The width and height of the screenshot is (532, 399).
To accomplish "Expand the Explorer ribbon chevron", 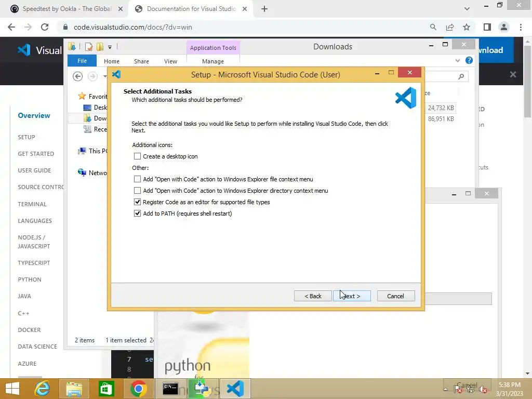I will [x=457, y=60].
